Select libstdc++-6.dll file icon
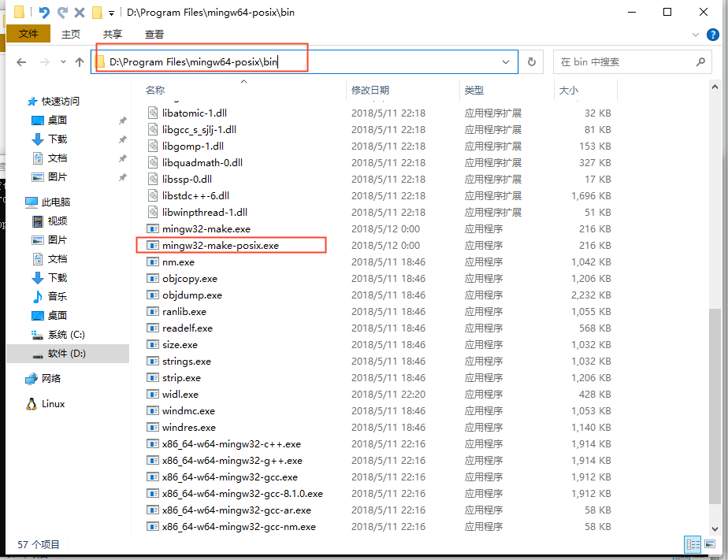 (153, 195)
